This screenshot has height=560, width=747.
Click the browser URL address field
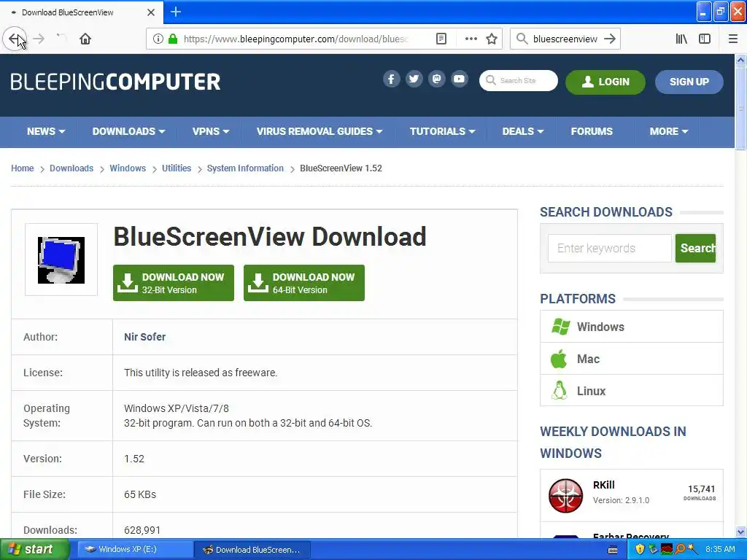tap(295, 39)
